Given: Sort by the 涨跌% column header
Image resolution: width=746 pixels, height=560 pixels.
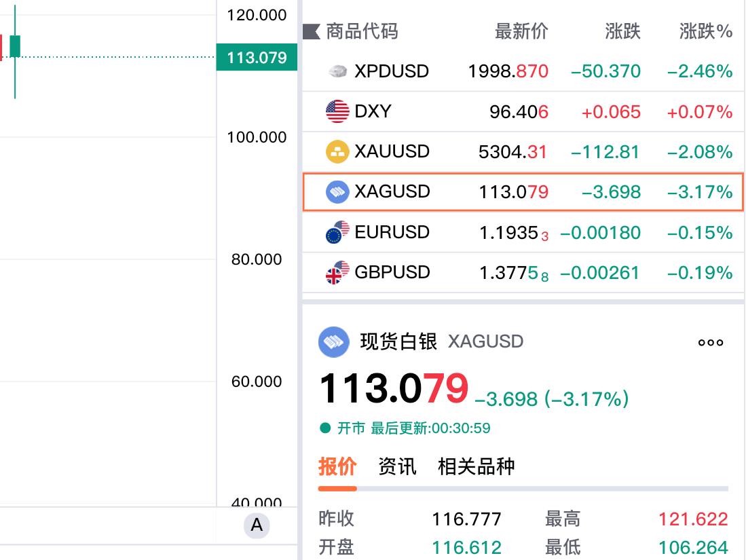Looking at the screenshot, I should pos(705,31).
